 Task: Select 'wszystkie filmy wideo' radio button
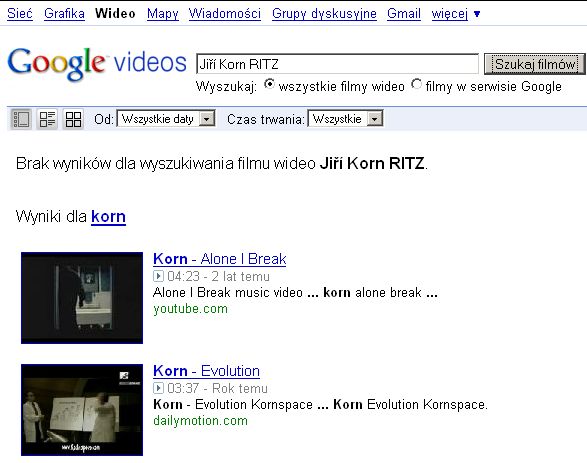click(269, 84)
